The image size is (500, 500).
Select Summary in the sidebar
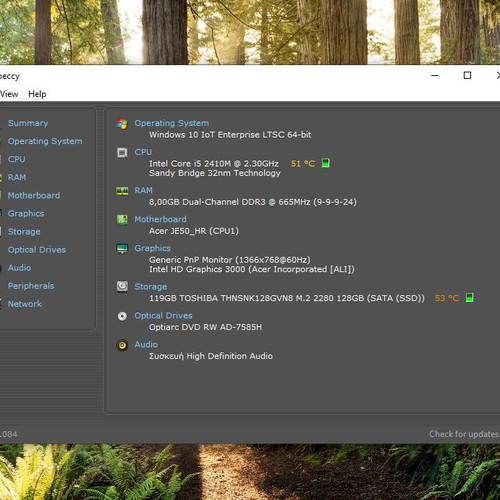pos(28,123)
